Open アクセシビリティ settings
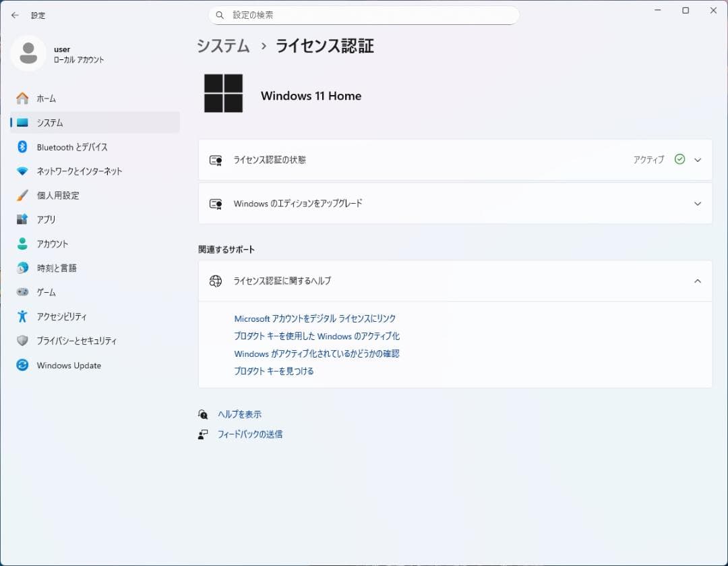The width and height of the screenshot is (728, 566). tap(65, 316)
